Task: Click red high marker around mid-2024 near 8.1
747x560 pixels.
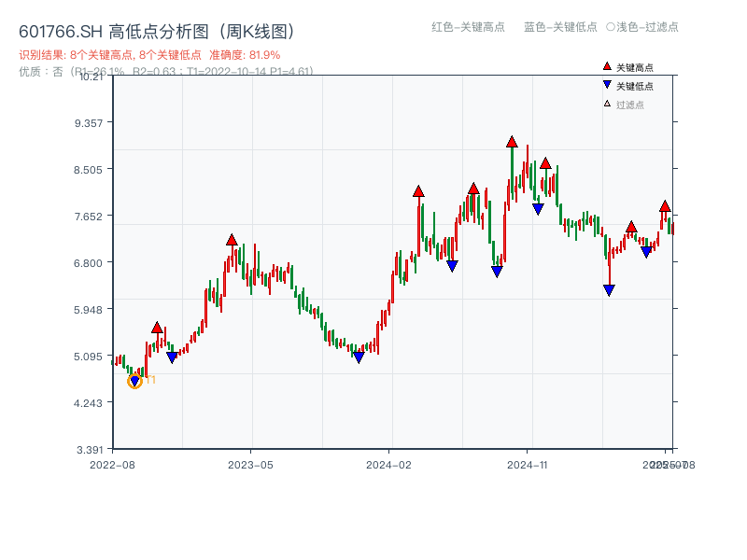Action: pos(473,189)
